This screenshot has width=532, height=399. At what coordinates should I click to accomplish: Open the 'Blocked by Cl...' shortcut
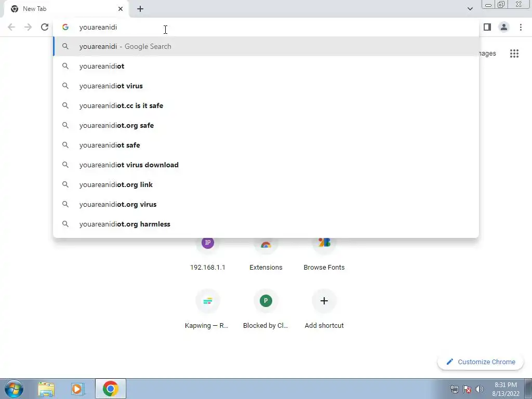tap(266, 309)
